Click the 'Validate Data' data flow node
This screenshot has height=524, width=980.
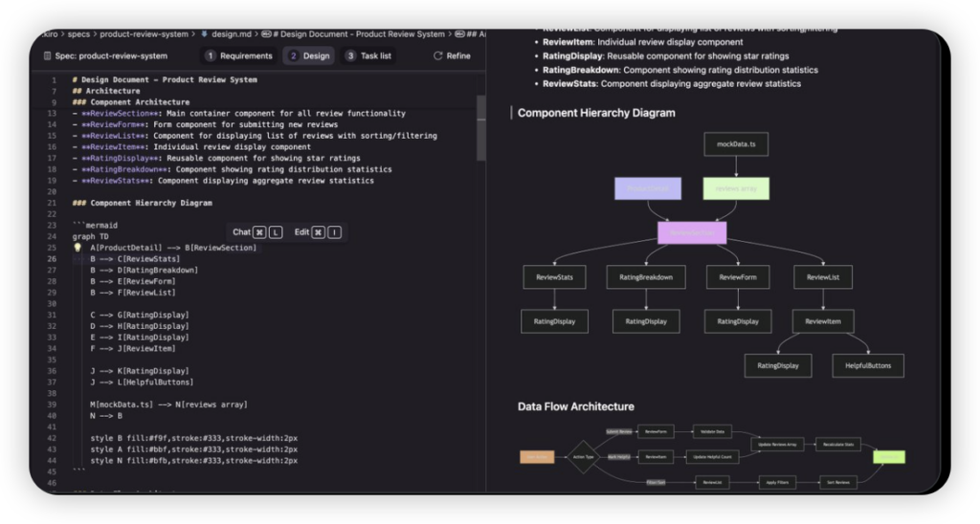(x=712, y=431)
